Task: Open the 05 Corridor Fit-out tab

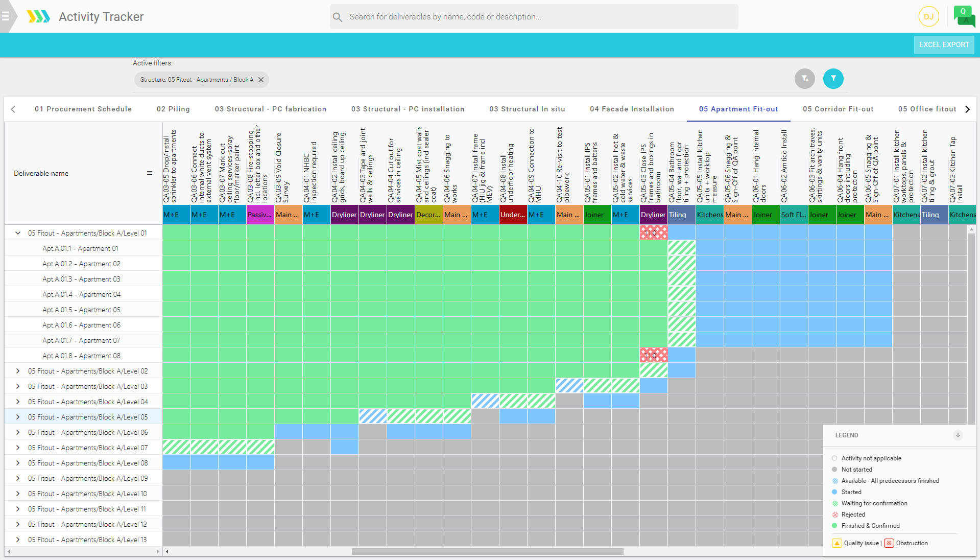Action: coord(838,109)
